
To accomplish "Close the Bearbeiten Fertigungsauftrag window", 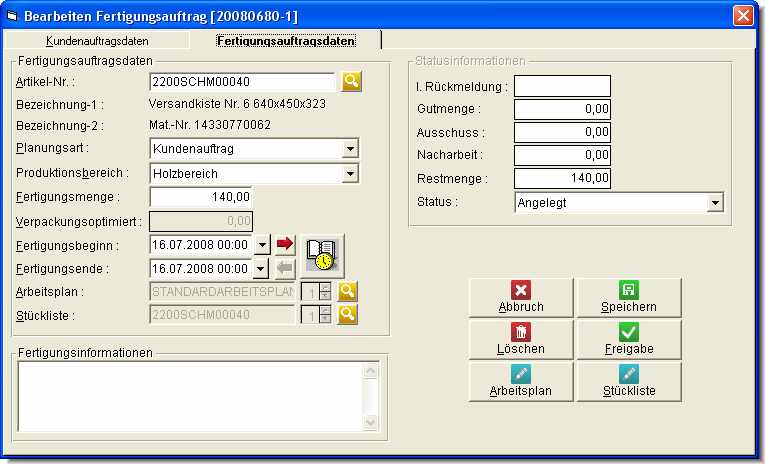I will [x=743, y=16].
